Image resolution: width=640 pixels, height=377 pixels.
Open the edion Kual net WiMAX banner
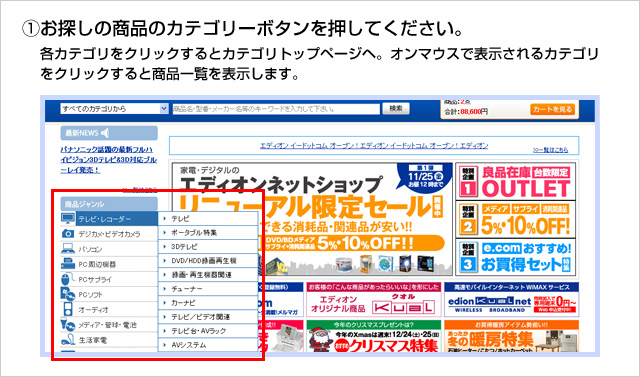click(511, 299)
